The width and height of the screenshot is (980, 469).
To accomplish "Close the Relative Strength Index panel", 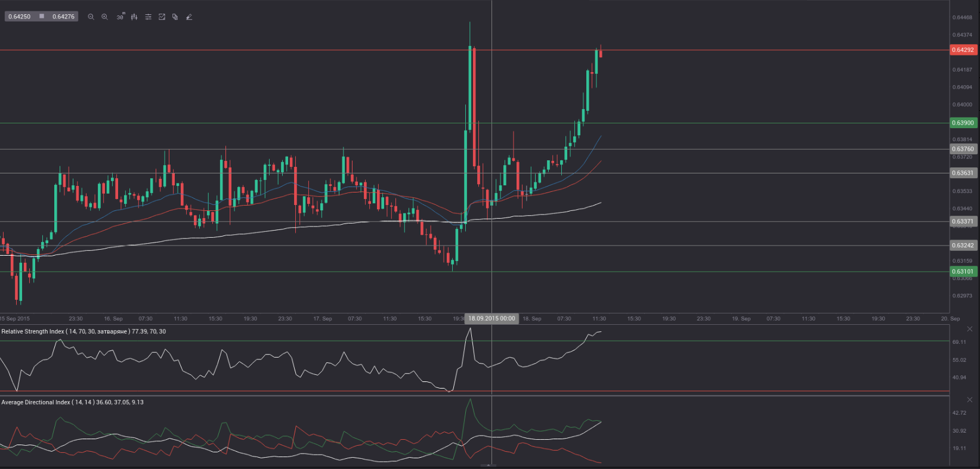I will pos(970,329).
